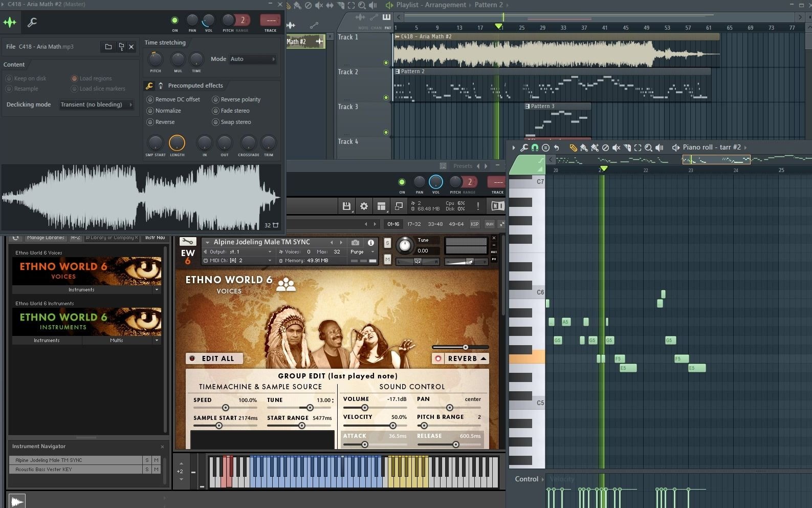This screenshot has height=508, width=812.
Task: Select the mute tool in the Piano roll toolbar
Action: [x=616, y=147]
